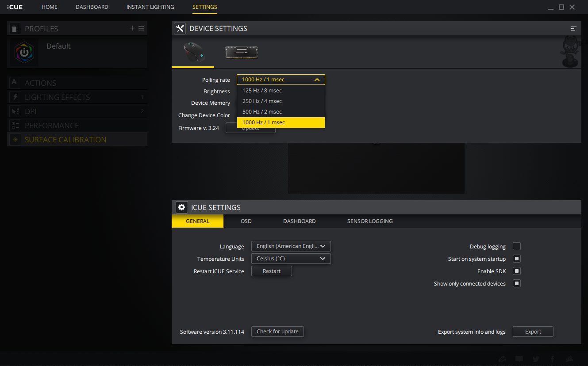Click the PROFILES header text
Viewport: 588px width, 366px height.
pos(41,29)
